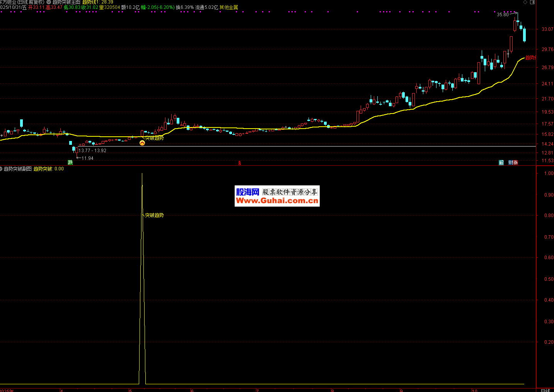Image resolution: width=554 pixels, height=392 pixels.
Task: Click the 其他金属 sector link
Action: 228,7
